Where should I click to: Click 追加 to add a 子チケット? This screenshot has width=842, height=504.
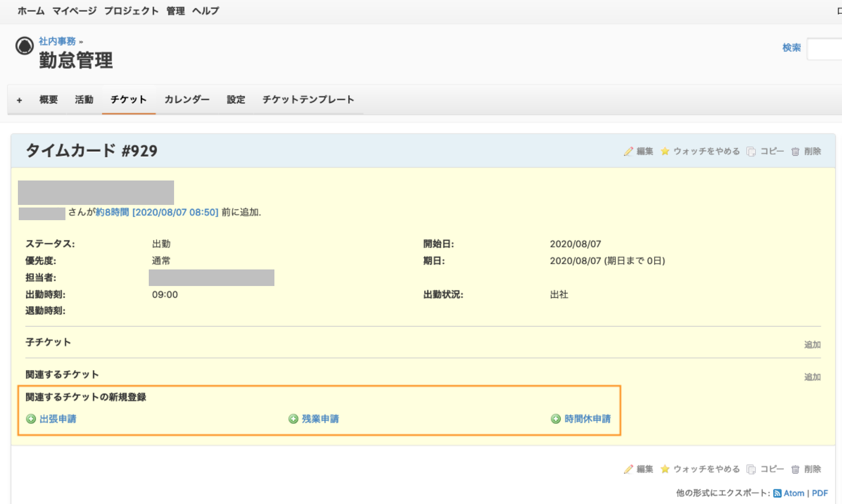coord(812,344)
